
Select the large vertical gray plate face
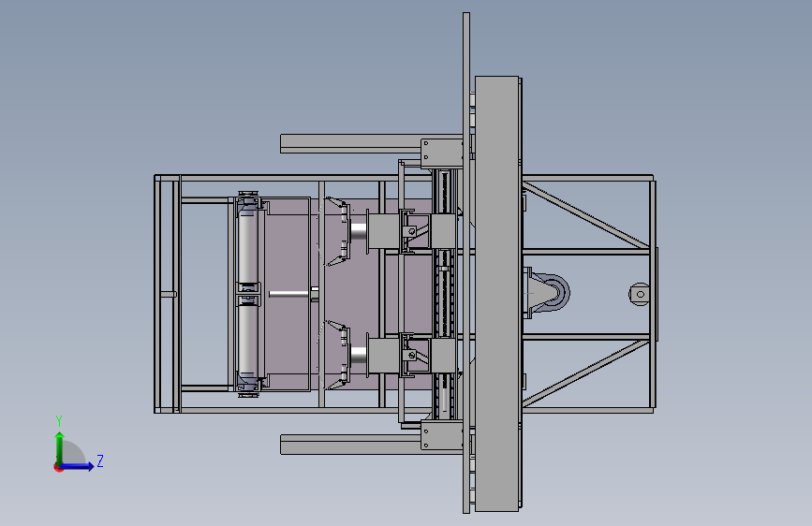point(496,294)
